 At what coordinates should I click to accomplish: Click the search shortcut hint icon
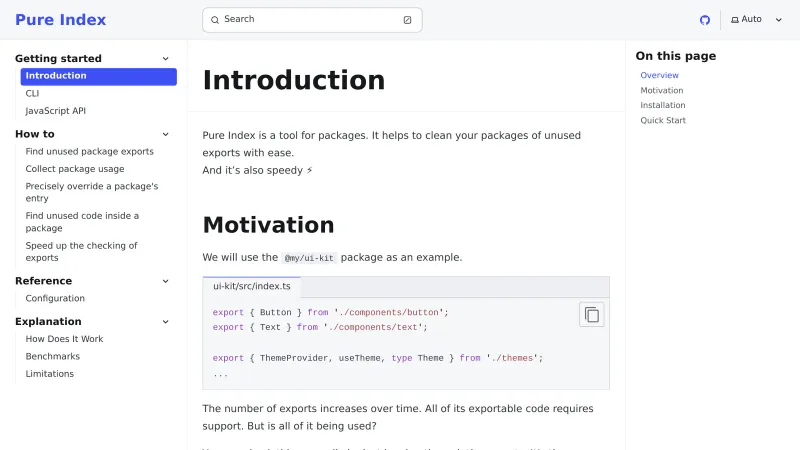coord(407,20)
